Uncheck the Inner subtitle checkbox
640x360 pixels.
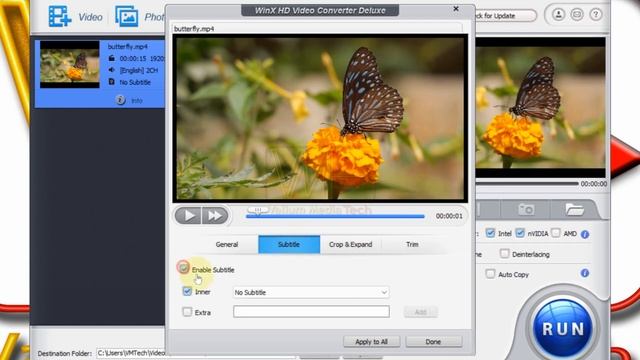(187, 291)
